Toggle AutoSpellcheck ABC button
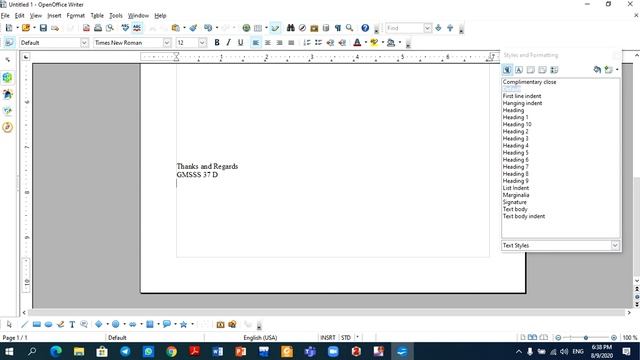 tap(137, 28)
